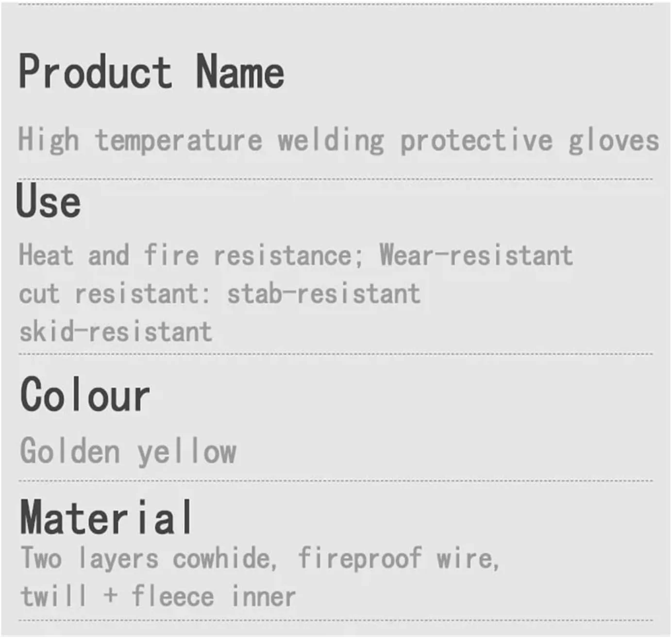Click the "Material" section heading
Viewport: 672px width, 638px height.
(x=106, y=519)
